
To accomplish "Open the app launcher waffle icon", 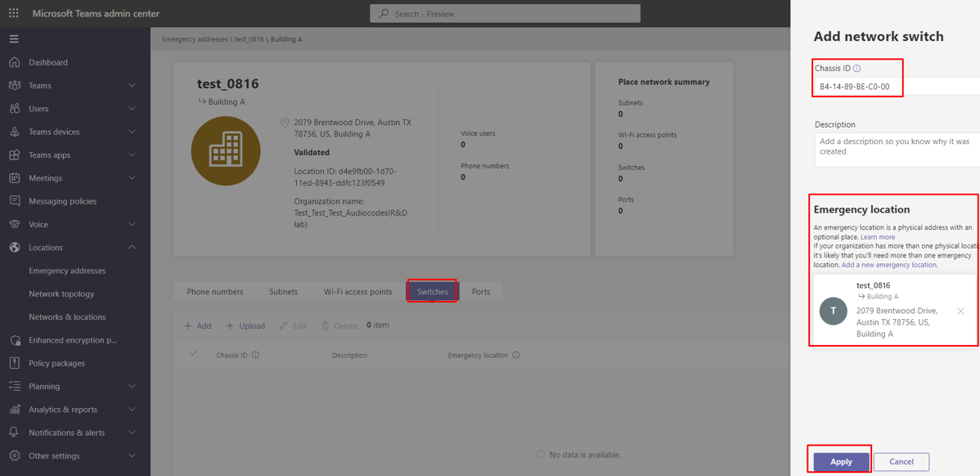I will coord(14,13).
